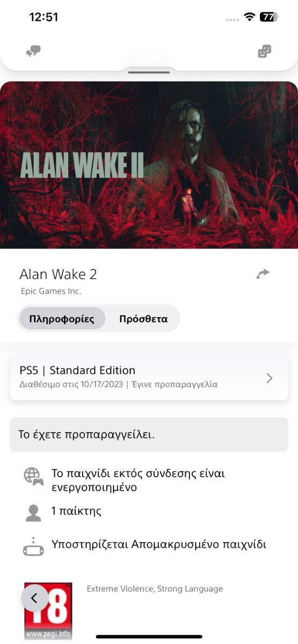Screen dimensions: 298x644
Task: Tap the Alan Wake II banner image
Action: tap(149, 165)
